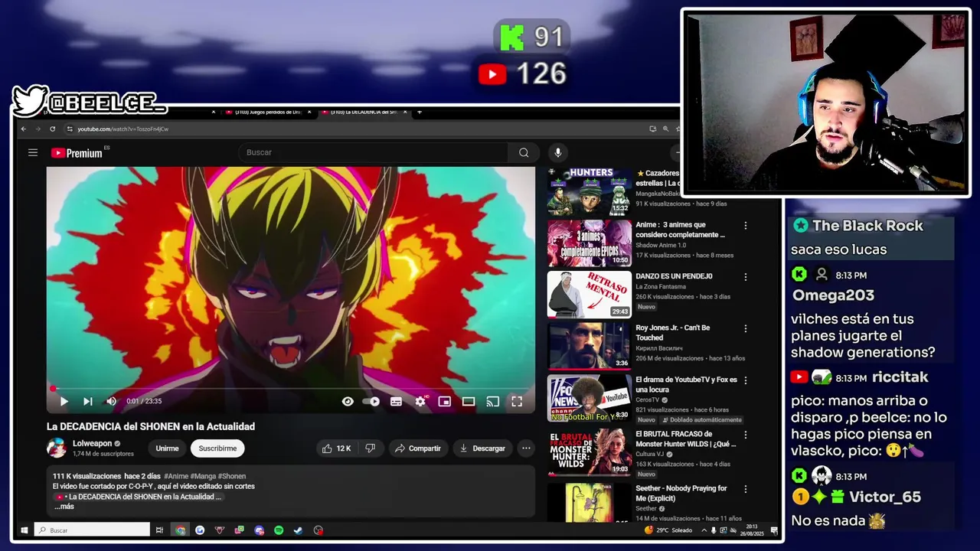Mute the video player volume
This screenshot has height=551, width=980.
pyautogui.click(x=112, y=401)
